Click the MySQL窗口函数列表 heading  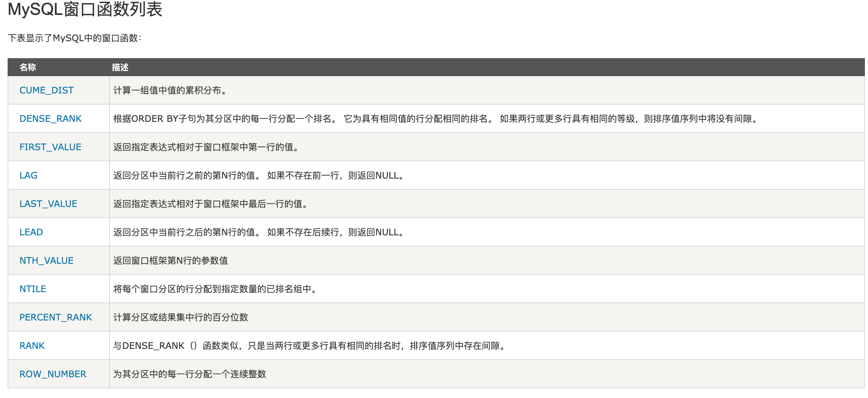(85, 10)
